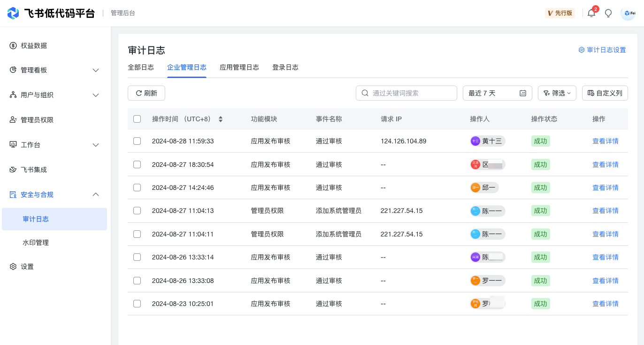View details for 2024-08-27 14:24:46 row

coord(606,188)
